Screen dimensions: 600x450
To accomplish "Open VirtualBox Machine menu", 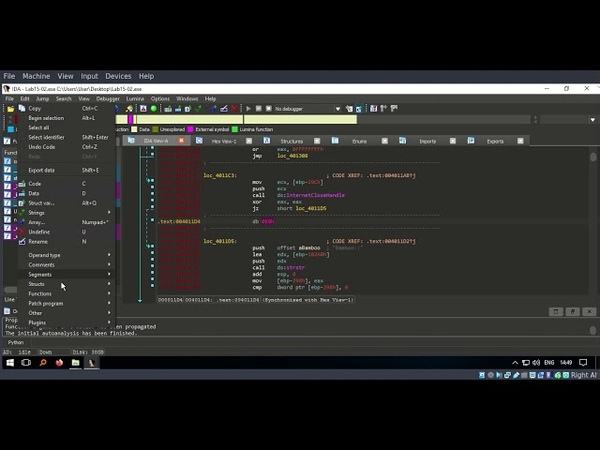I will coord(36,76).
